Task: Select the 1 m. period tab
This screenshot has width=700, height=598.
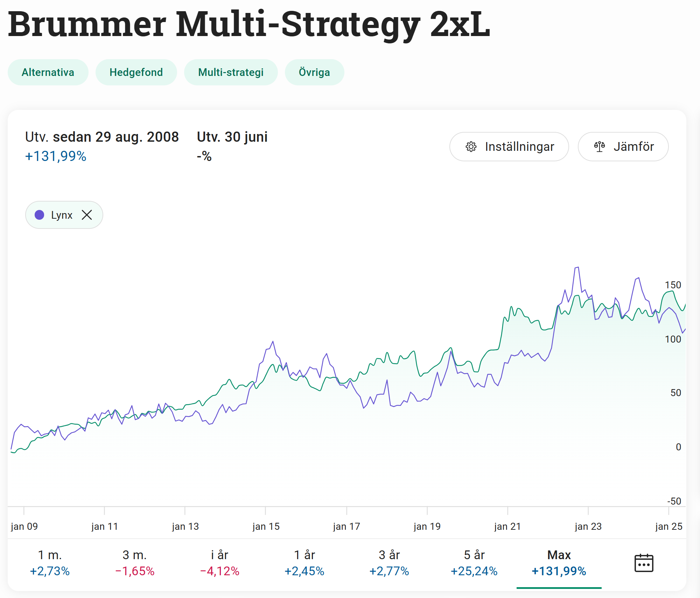Action: click(x=50, y=563)
